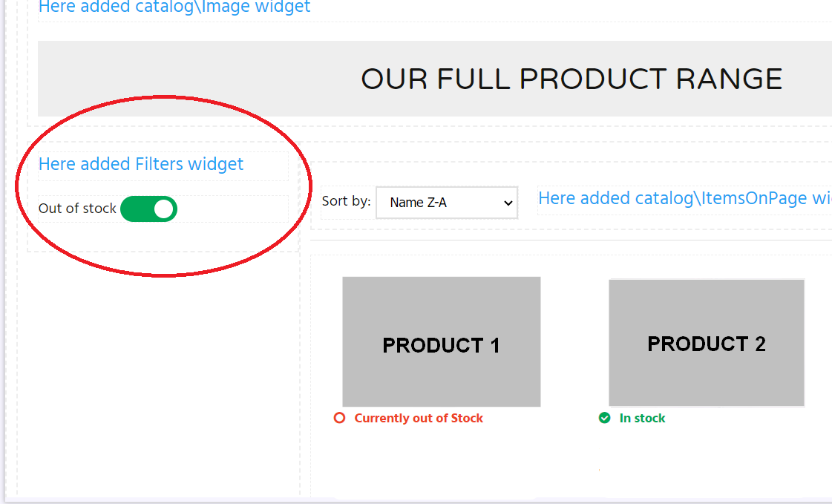The width and height of the screenshot is (832, 504).
Task: Open the catalog\Image widget link
Action: pos(174,7)
